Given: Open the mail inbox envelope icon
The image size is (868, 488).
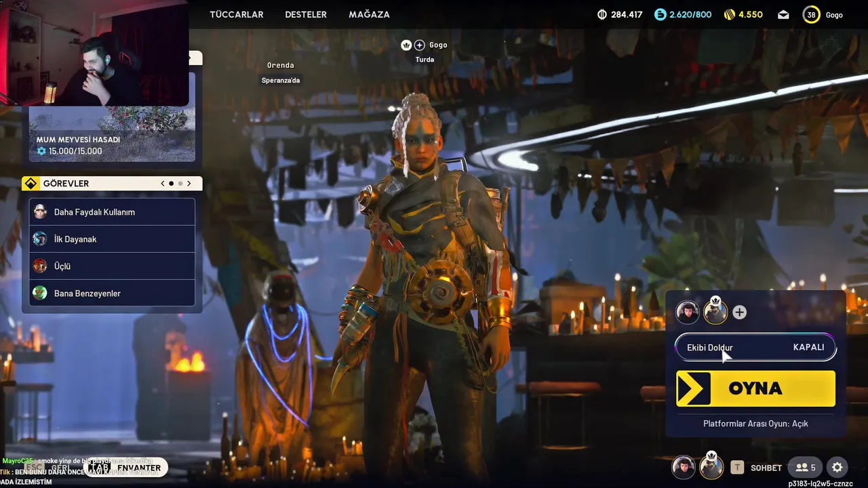Looking at the screenshot, I should click(x=783, y=14).
